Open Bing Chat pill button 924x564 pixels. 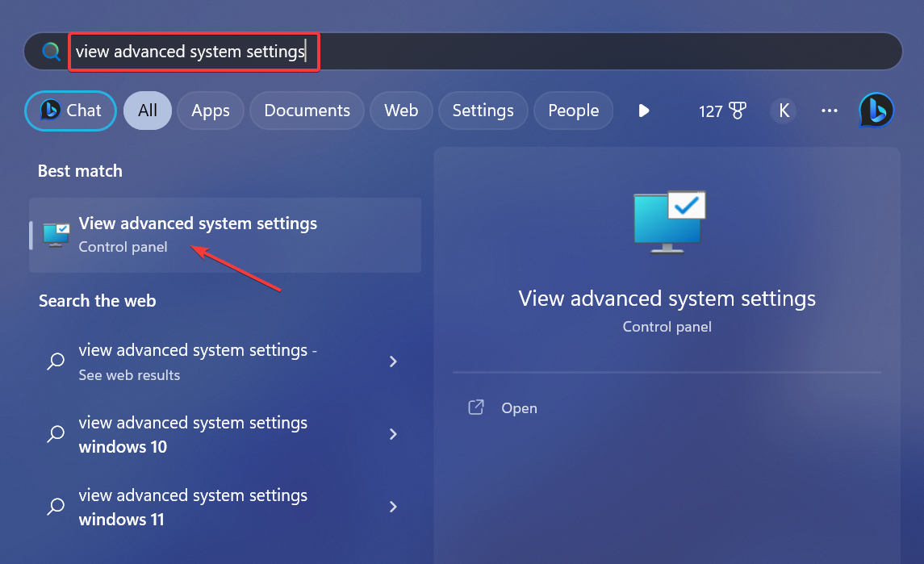70,111
